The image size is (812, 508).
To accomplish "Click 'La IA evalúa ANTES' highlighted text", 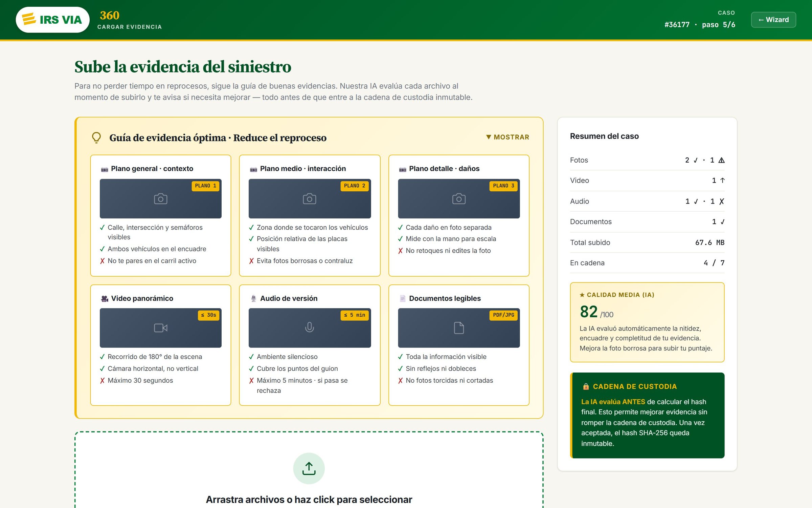I will pyautogui.click(x=613, y=402).
